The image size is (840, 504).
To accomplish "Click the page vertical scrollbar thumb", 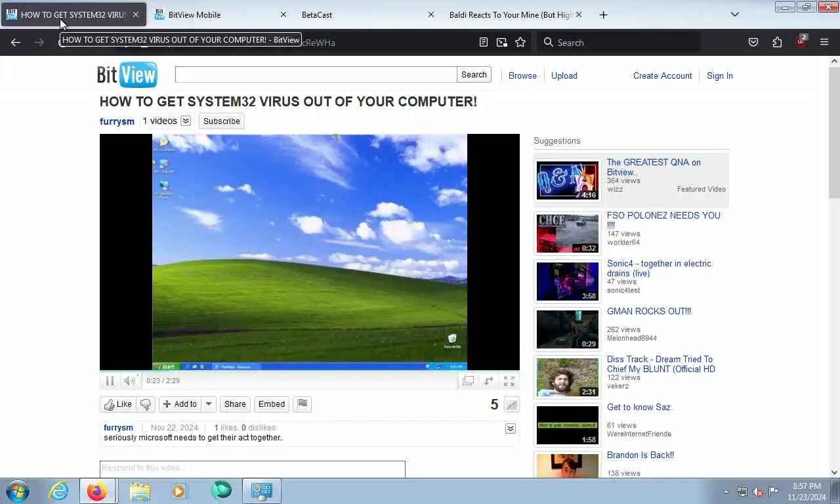I will pos(834,131).
